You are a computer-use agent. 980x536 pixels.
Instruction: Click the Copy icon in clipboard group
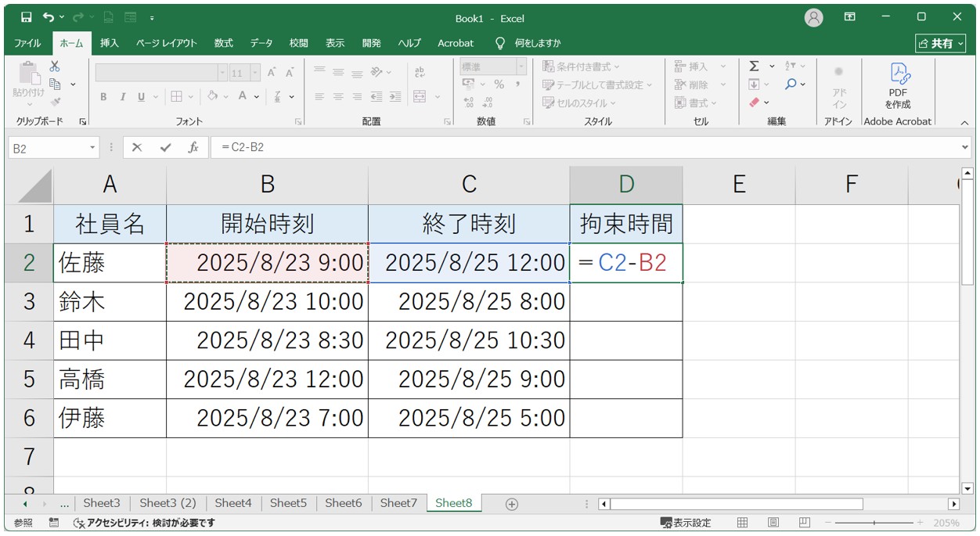tap(55, 84)
